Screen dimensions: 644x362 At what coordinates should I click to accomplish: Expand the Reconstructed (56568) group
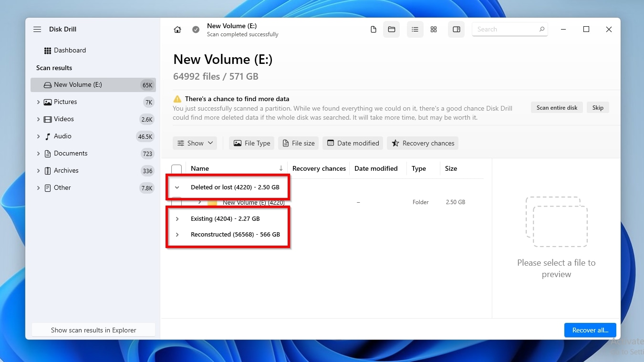click(x=177, y=235)
